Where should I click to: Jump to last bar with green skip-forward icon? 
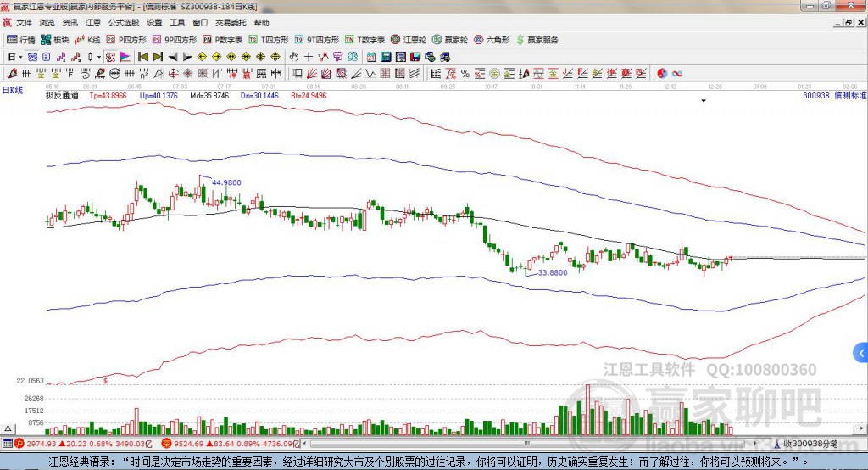coord(158,57)
